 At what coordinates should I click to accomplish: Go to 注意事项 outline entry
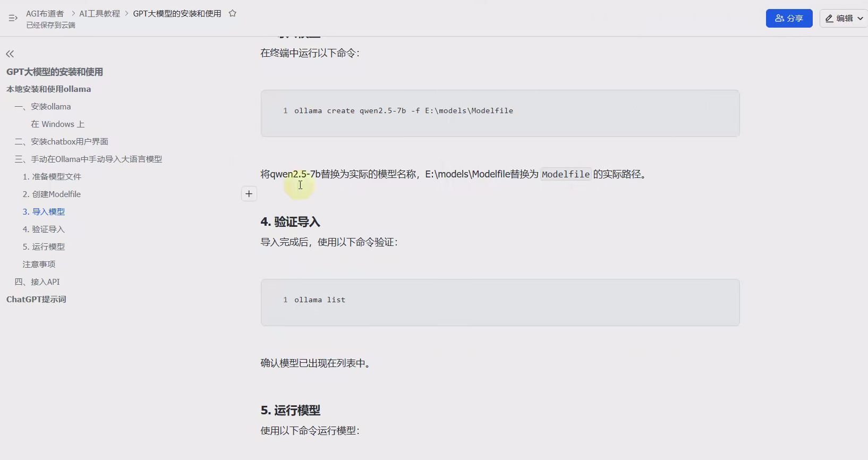click(39, 265)
